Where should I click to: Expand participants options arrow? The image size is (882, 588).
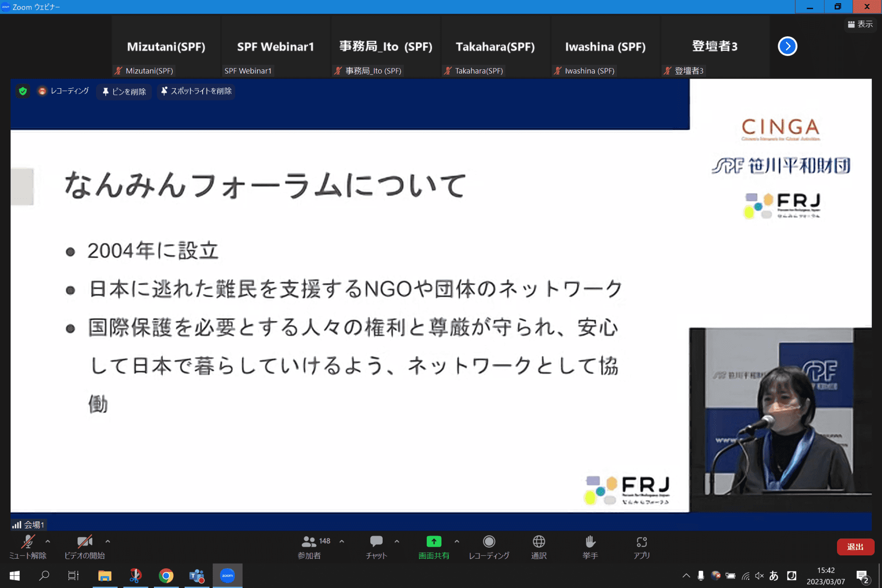pos(342,542)
